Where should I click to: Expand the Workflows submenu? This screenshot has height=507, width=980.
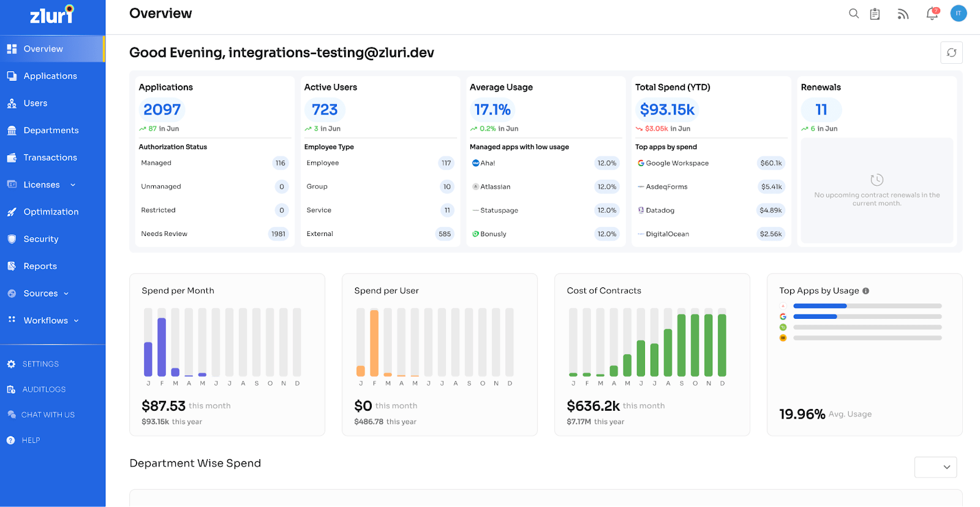click(x=77, y=321)
